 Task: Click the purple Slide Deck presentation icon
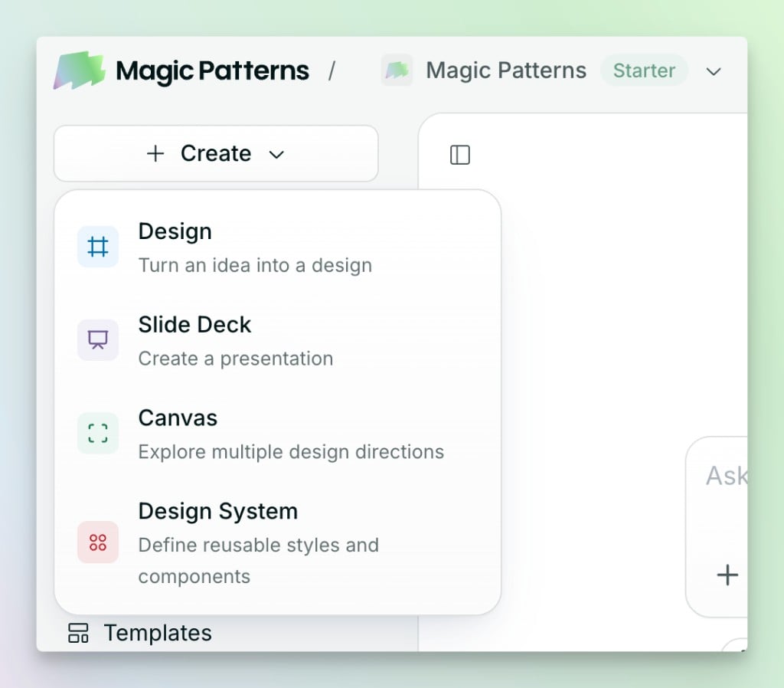click(x=98, y=340)
